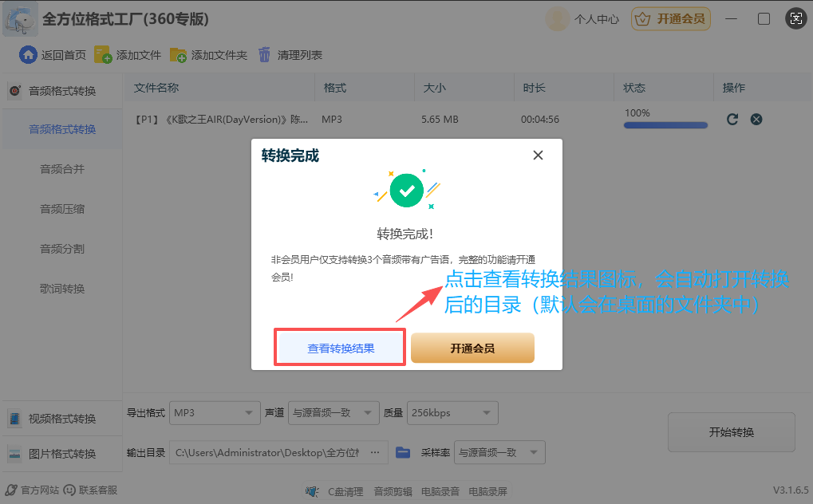
Task: Click the 开通会员 button in the dialog
Action: point(472,348)
